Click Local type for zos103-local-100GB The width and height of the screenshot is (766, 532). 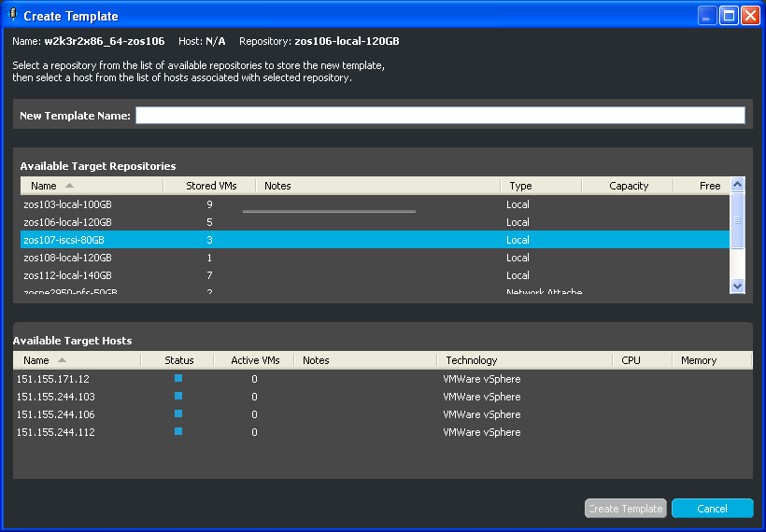pos(518,204)
